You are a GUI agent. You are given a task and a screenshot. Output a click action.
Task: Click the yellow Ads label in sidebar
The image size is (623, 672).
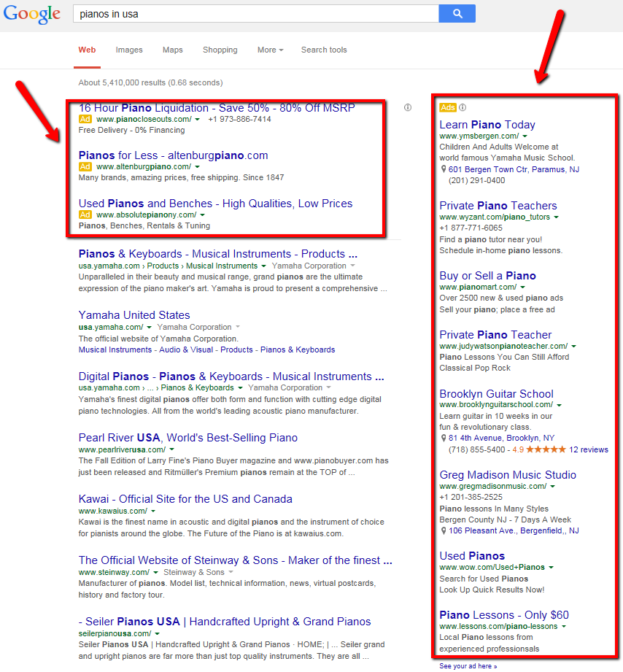pyautogui.click(x=448, y=107)
